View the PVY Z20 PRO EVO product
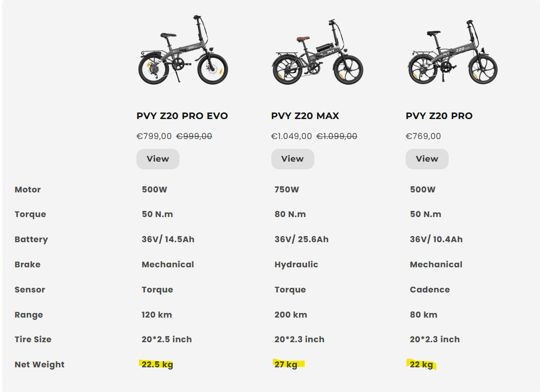Viewport: 540px width, 392px height. click(158, 159)
